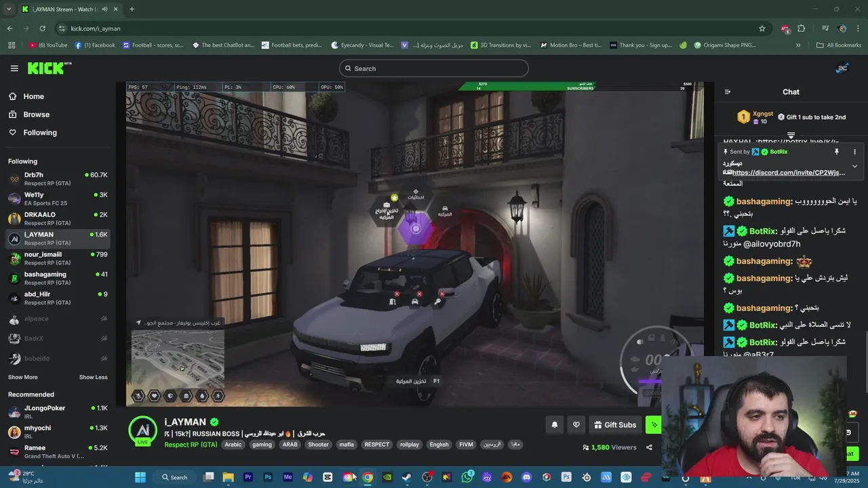Image resolution: width=868 pixels, height=488 pixels.
Task: Select the FIVM tag
Action: coord(466,445)
